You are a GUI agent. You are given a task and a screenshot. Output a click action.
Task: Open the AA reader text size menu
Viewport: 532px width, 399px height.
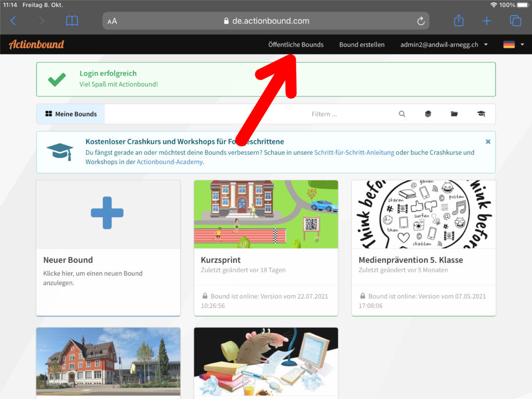tap(112, 21)
